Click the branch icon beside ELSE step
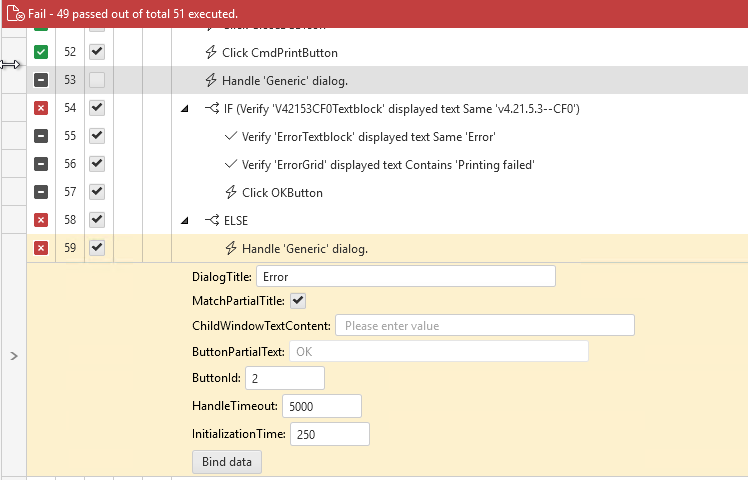The image size is (748, 480). point(211,220)
